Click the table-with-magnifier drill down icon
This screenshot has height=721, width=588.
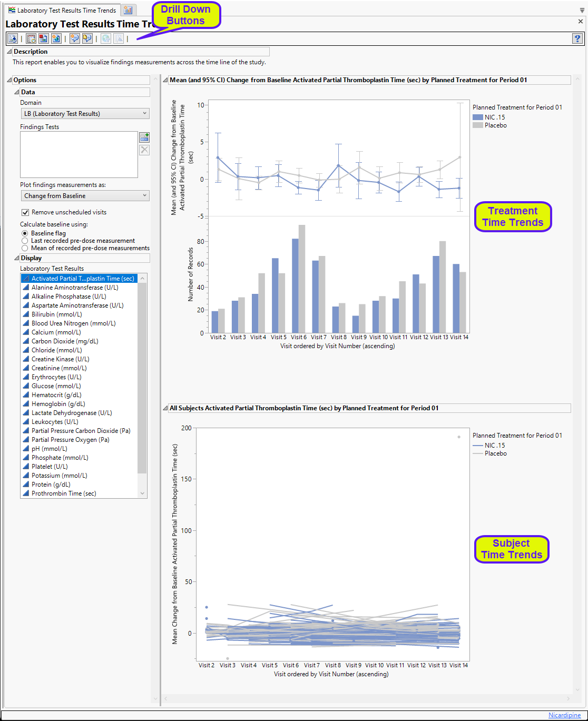(x=31, y=38)
